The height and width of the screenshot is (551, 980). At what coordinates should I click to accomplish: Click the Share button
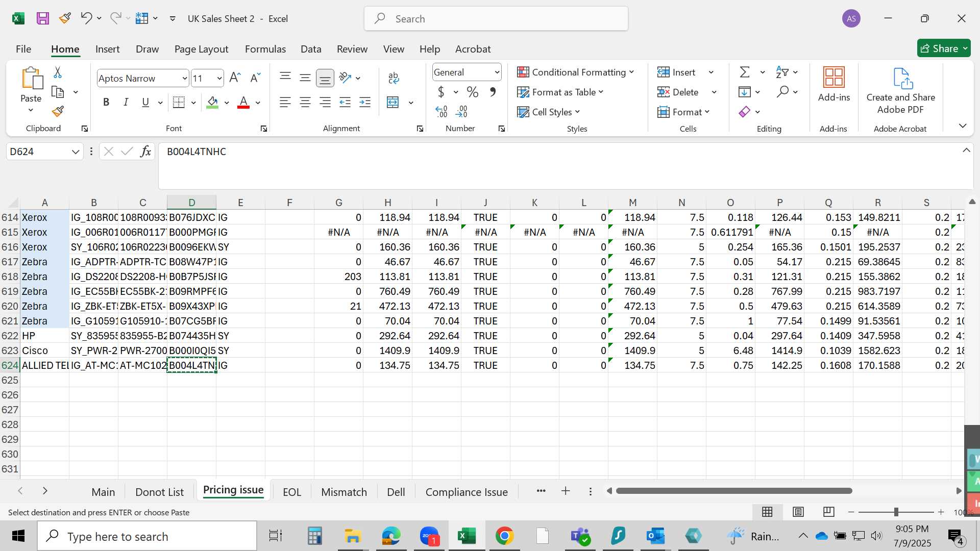pyautogui.click(x=944, y=48)
